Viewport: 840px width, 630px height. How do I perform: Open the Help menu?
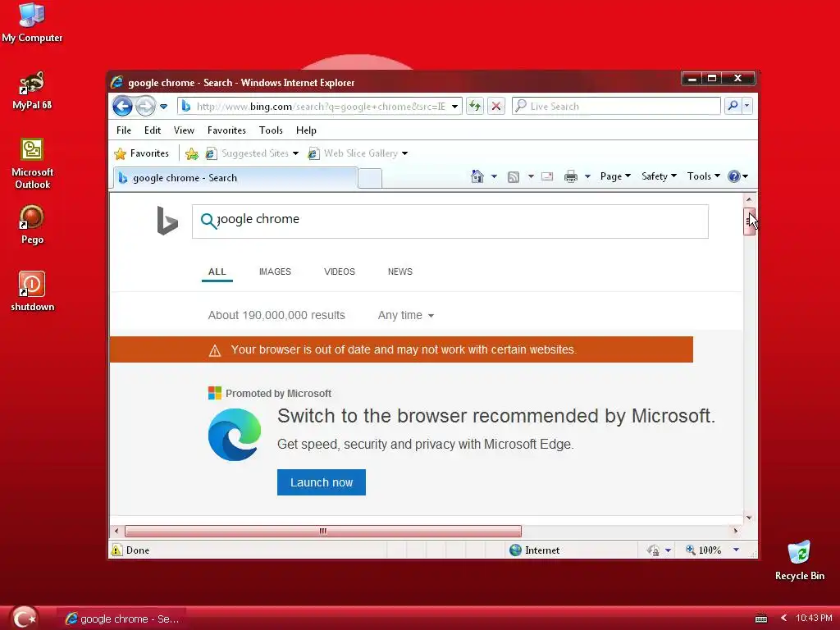pos(306,130)
